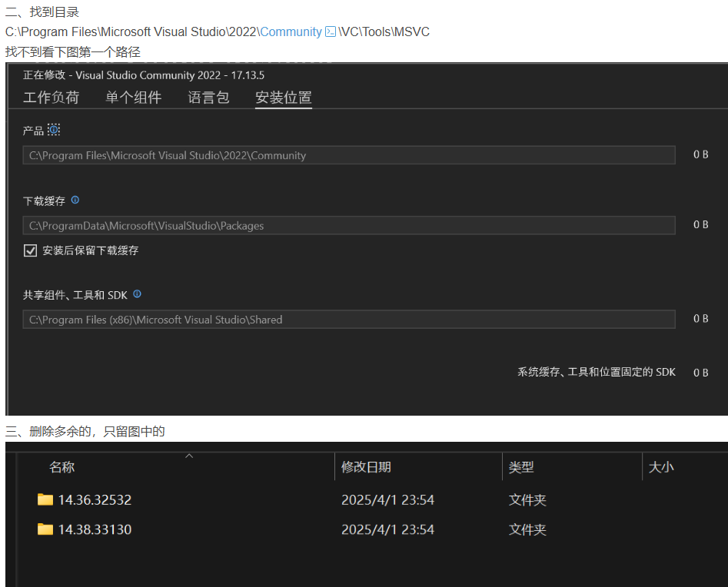Click info icon beside 共享组件、工具和 SDK

(137, 293)
